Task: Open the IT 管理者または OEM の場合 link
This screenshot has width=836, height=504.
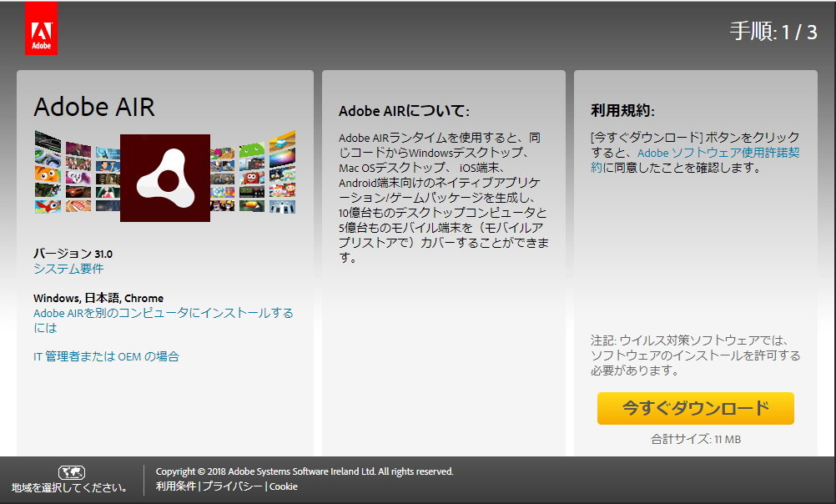Action: tap(106, 356)
